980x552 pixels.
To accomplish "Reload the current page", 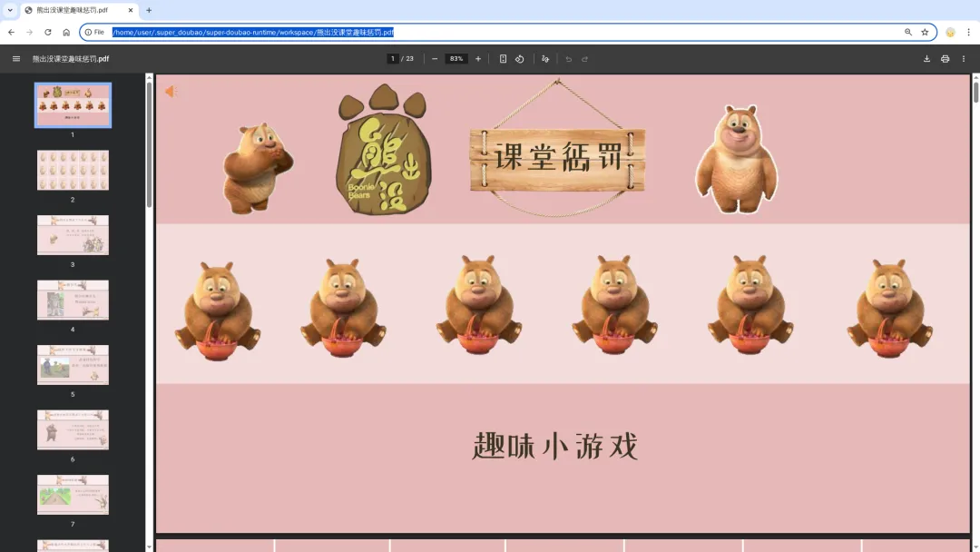I will pos(47,32).
